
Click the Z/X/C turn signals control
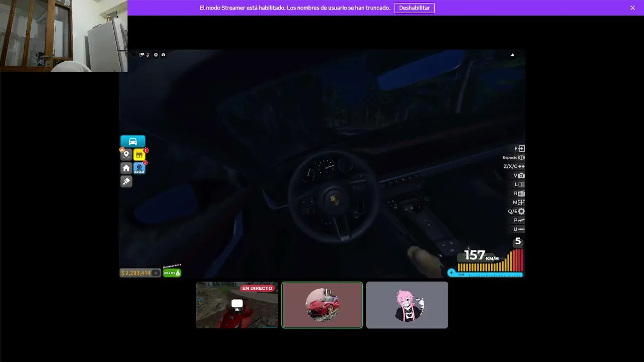514,166
